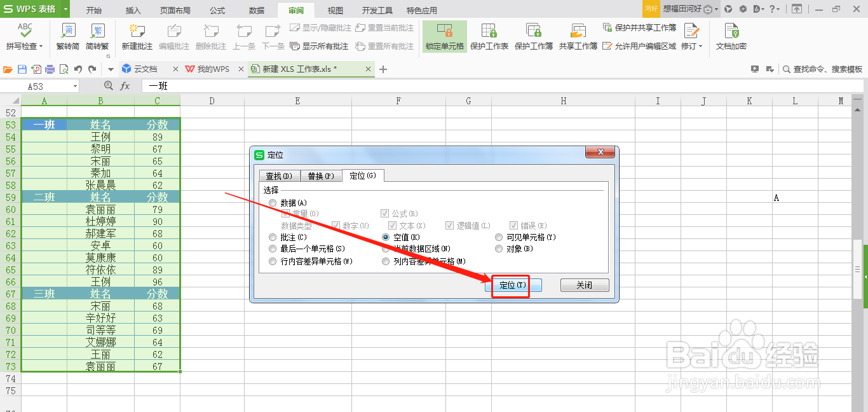Screen dimensions: 868x412
Task: Switch to the 替换 tab in dialog
Action: coord(321,175)
